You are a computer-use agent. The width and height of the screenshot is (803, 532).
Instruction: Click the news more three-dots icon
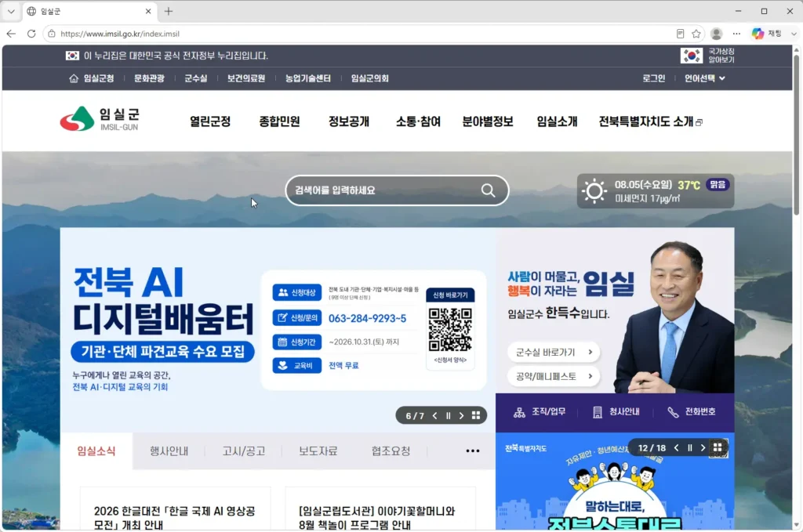[473, 451]
